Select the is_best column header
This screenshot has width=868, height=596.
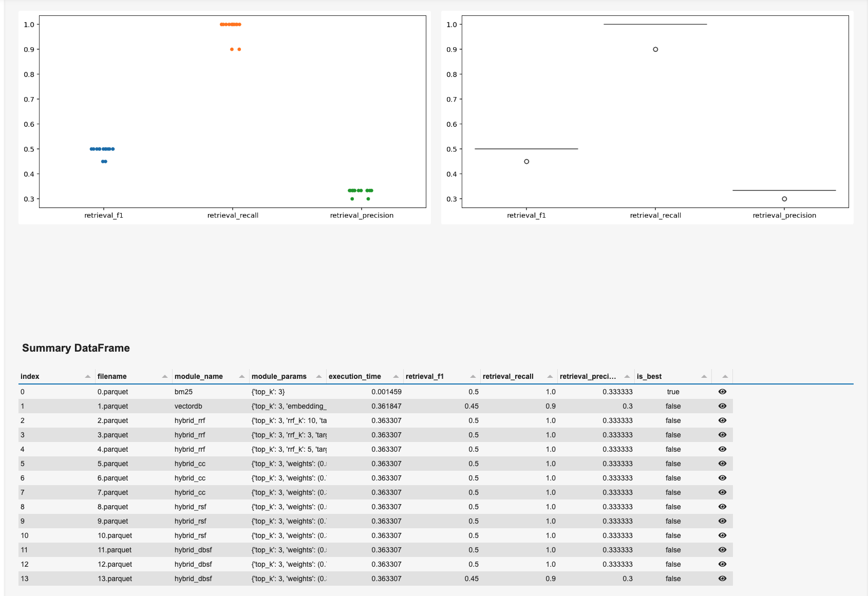click(649, 376)
